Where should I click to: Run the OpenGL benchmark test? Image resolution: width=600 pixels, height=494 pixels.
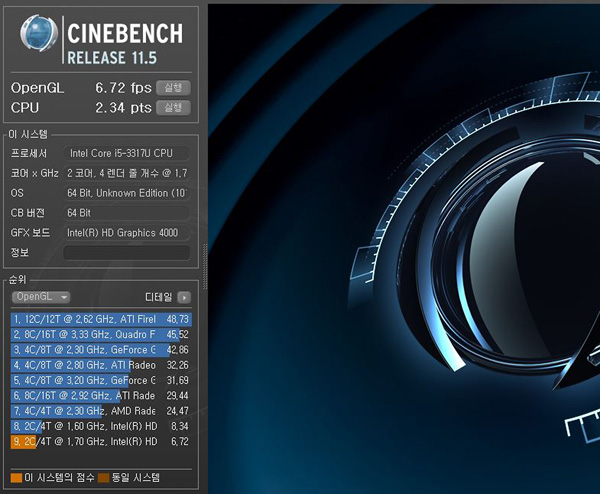click(173, 88)
